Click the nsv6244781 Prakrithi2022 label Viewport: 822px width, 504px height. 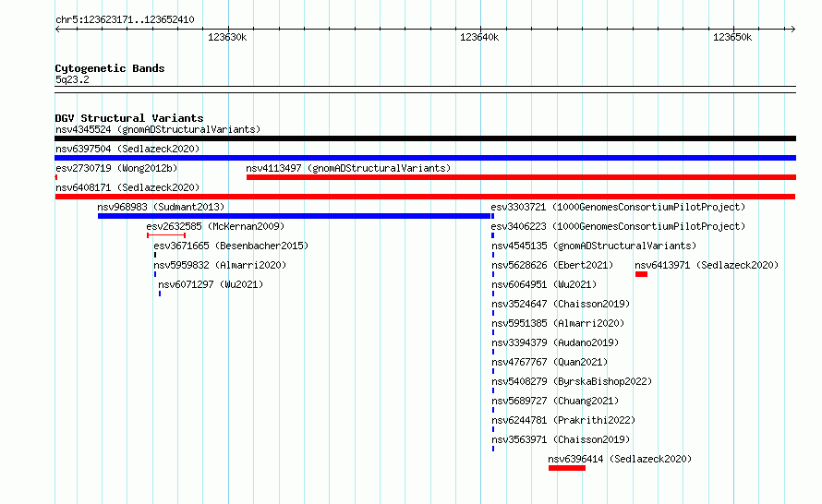[x=563, y=420]
